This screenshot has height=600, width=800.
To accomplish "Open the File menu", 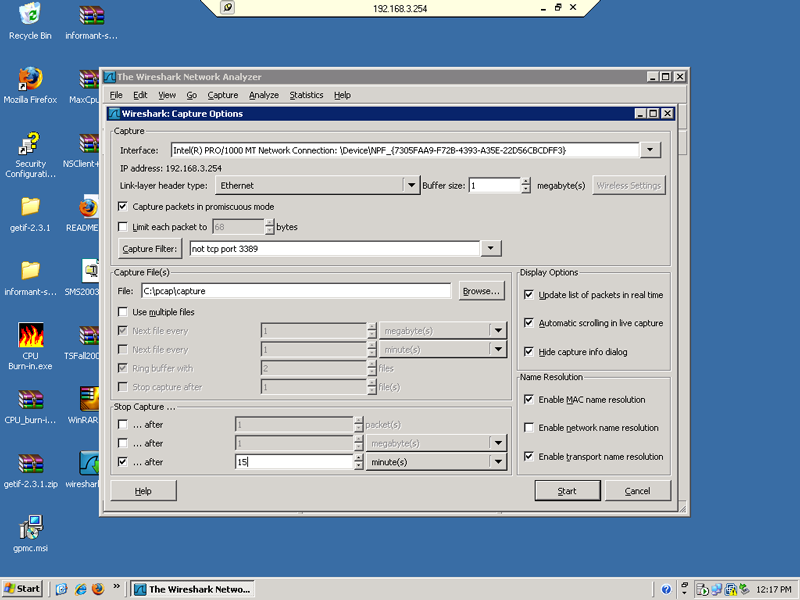I will [x=116, y=95].
